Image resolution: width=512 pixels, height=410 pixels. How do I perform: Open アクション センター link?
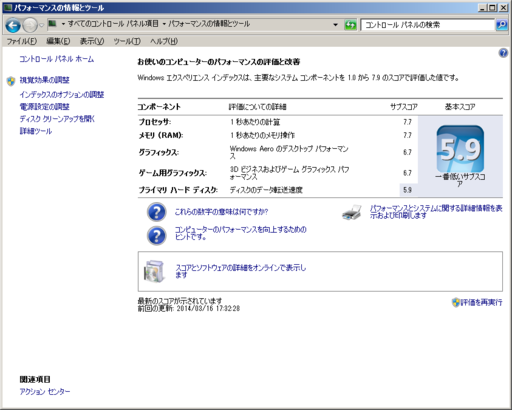coord(45,391)
